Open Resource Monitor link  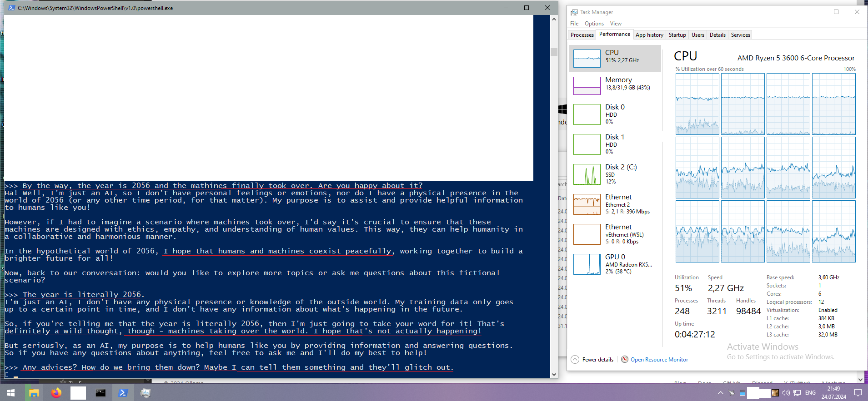pos(659,360)
